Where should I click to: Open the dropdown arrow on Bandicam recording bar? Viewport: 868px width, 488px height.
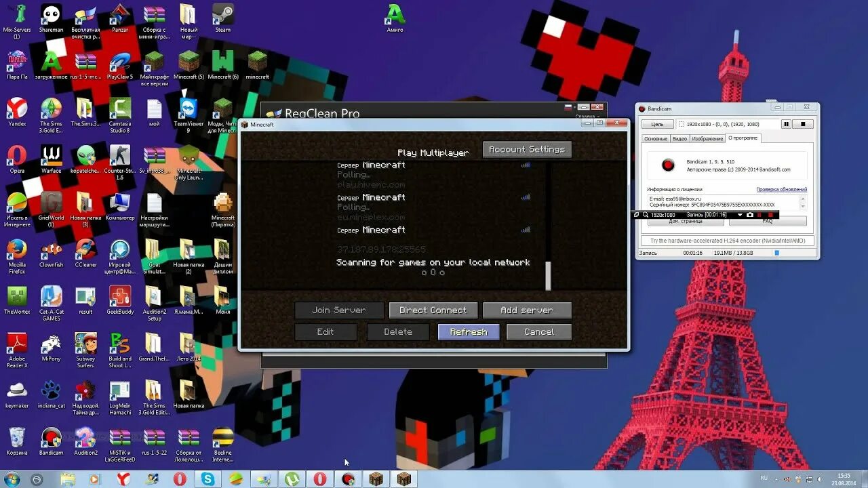click(740, 215)
